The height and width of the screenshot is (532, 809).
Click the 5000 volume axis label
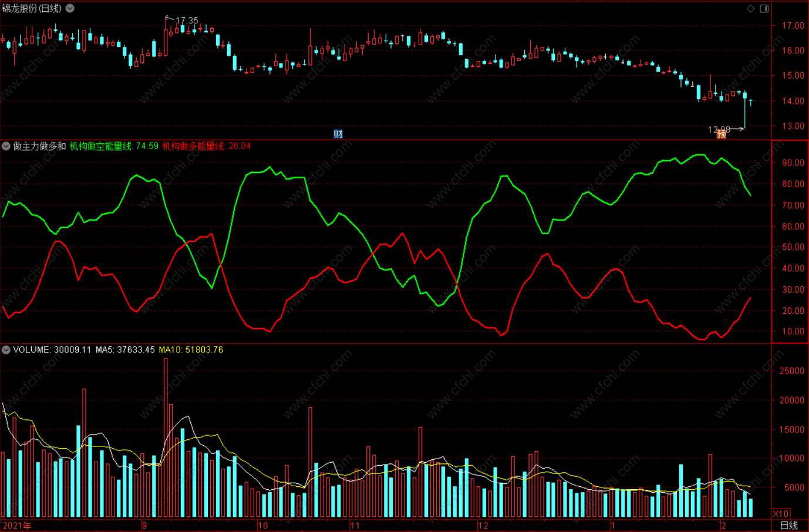point(794,487)
